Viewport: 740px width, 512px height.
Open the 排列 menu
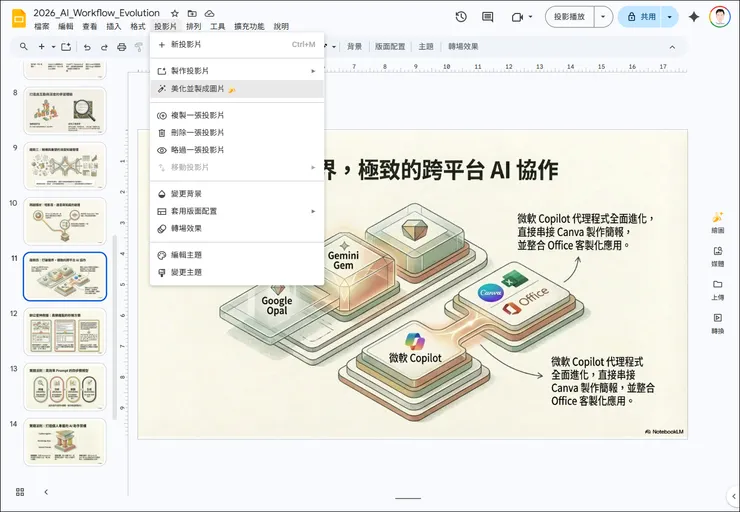pyautogui.click(x=193, y=26)
